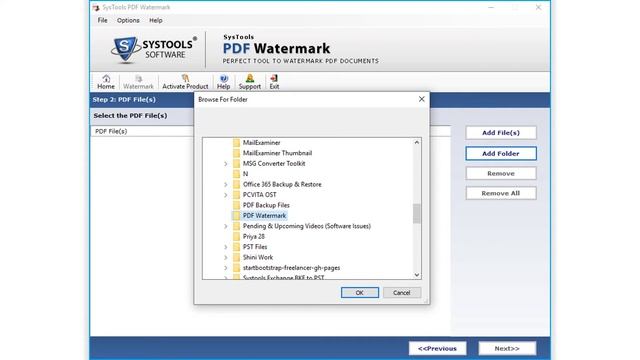This screenshot has width=640, height=360.
Task: Confirm folder selection with OK
Action: coord(360,293)
